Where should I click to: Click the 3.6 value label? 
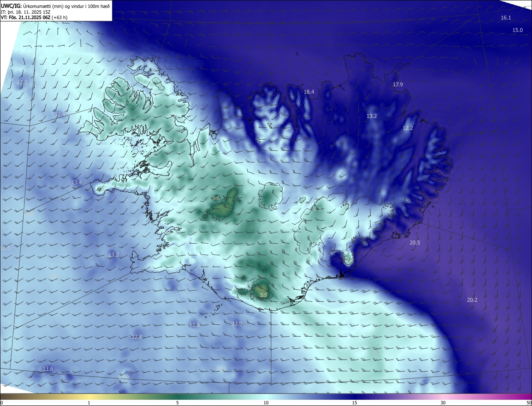pos(216,198)
